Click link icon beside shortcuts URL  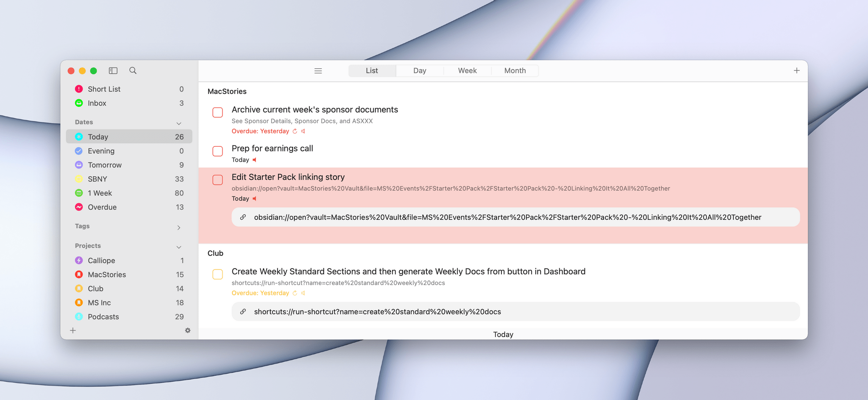click(243, 312)
